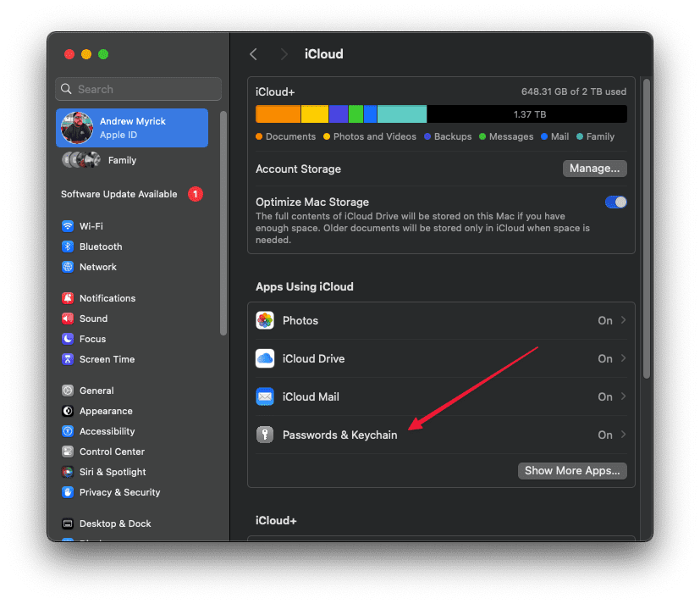
Task: Click the green window zoom button
Action: (x=103, y=54)
